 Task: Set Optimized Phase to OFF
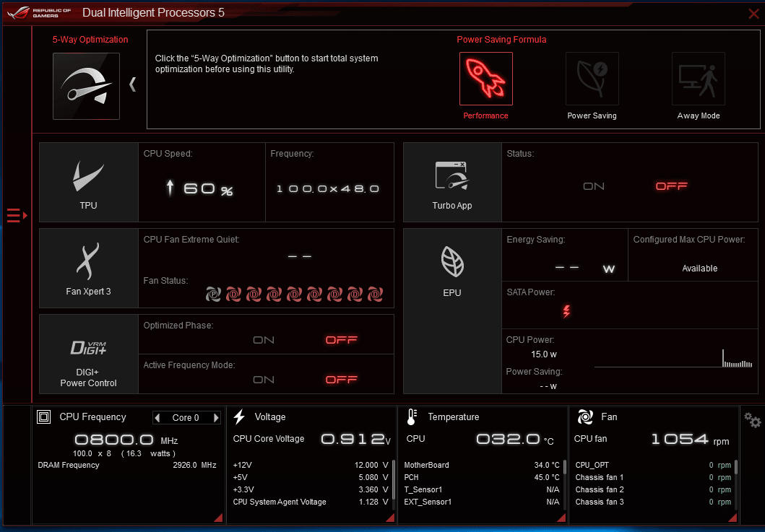pyautogui.click(x=342, y=340)
